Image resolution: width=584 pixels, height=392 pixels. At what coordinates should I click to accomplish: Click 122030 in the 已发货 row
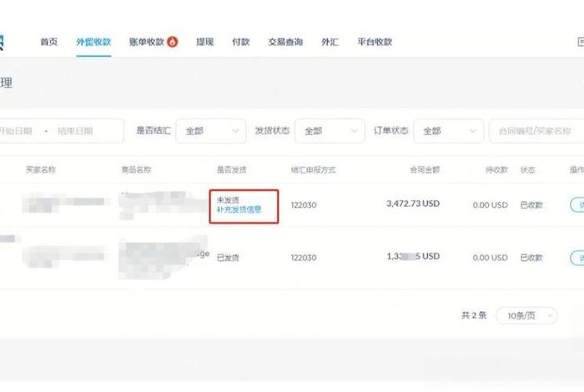tap(304, 257)
